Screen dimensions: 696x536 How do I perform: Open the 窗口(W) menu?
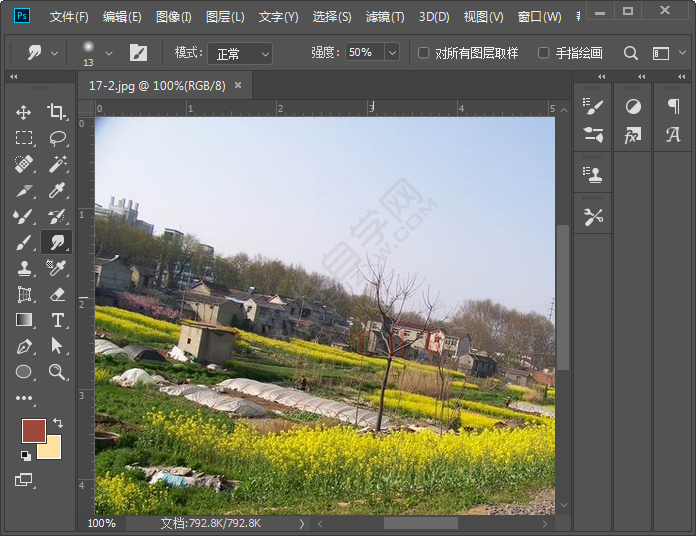539,17
